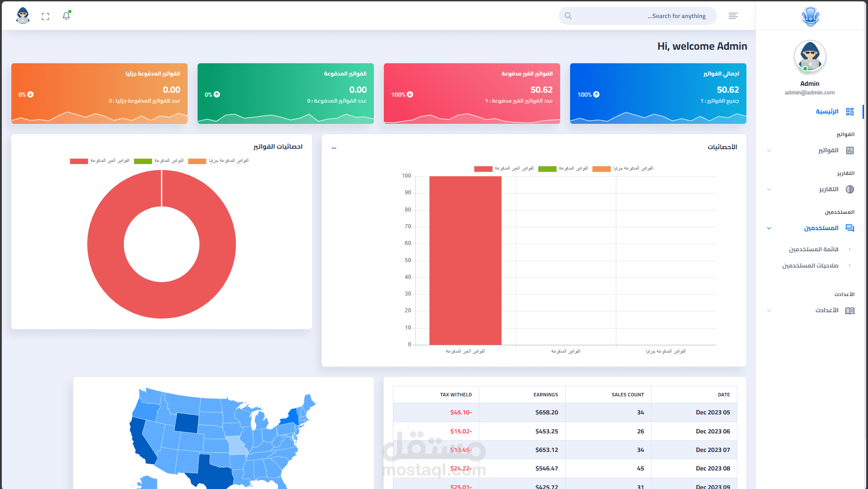Open قائمة المستخدمين submenu item
The image size is (868, 489).
pyautogui.click(x=813, y=249)
